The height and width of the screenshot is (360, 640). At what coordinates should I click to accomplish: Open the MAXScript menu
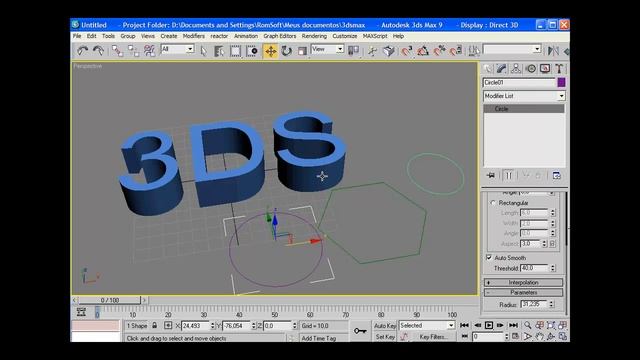click(x=375, y=36)
